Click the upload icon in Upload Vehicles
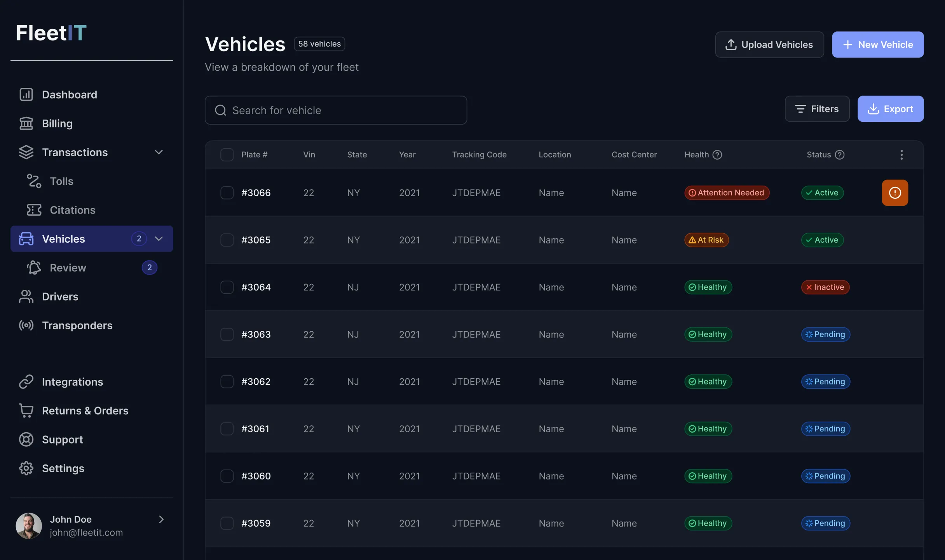This screenshot has height=560, width=945. pos(731,45)
